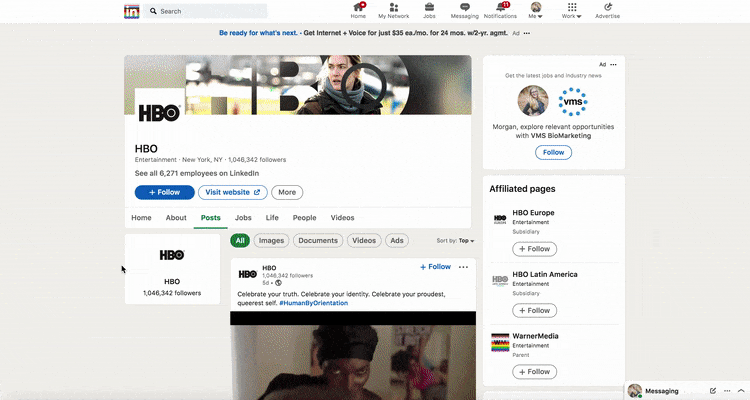Select the All posts filter
750x400 pixels.
pos(240,241)
